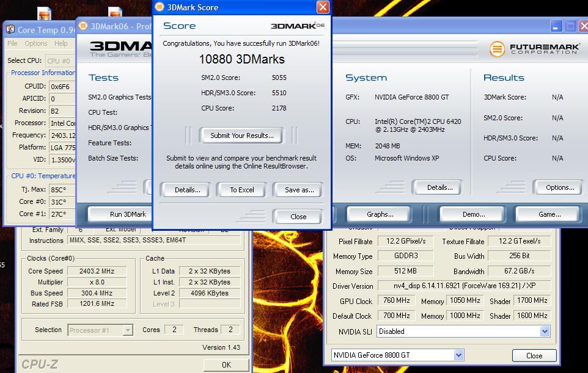Click the 3DMark06 logo in Score dialog
Image resolution: width=588 pixels, height=373 pixels.
tap(298, 26)
